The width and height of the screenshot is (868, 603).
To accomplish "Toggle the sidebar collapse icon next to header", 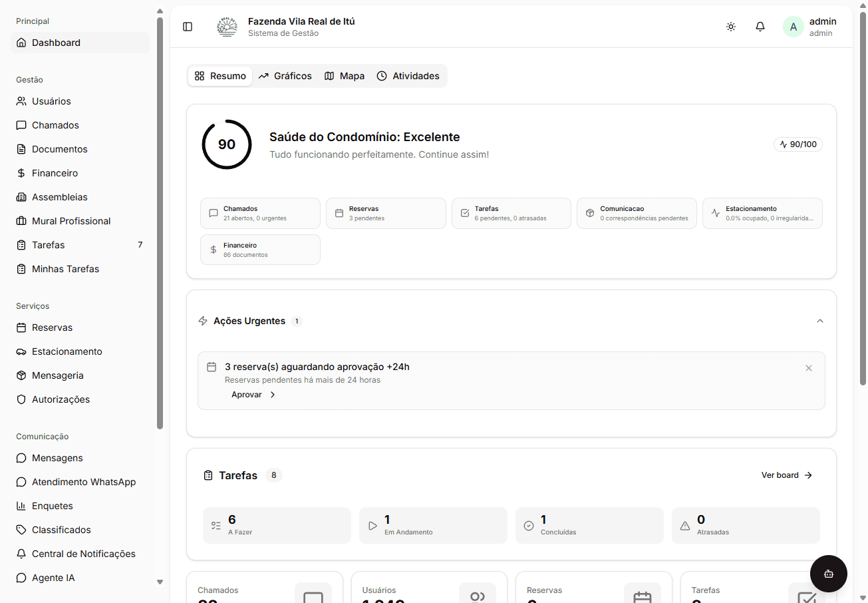I will (x=187, y=27).
